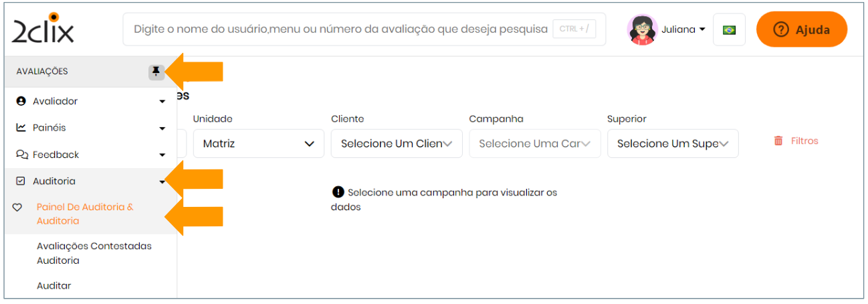The height and width of the screenshot is (304, 868).
Task: Click the Filtros trash icon
Action: (778, 141)
